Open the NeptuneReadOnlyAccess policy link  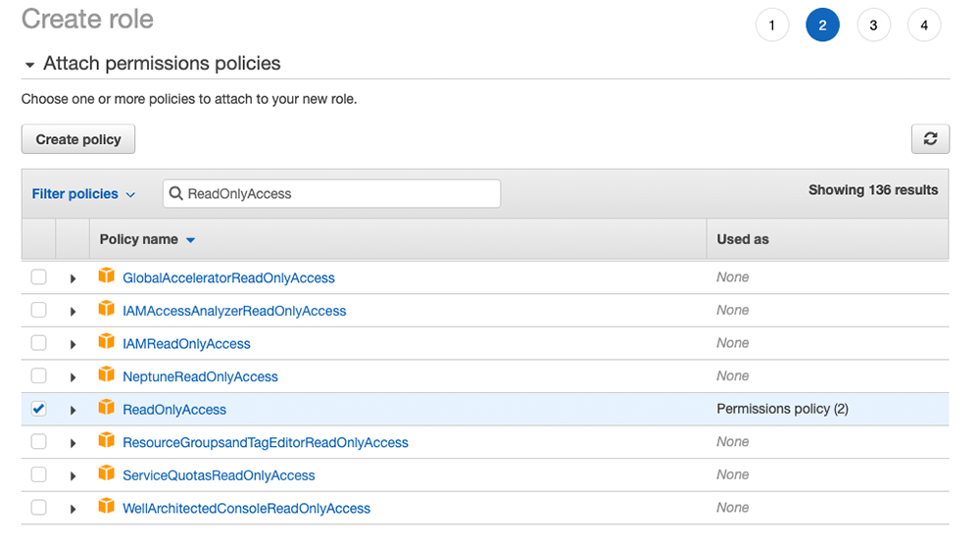click(x=200, y=376)
